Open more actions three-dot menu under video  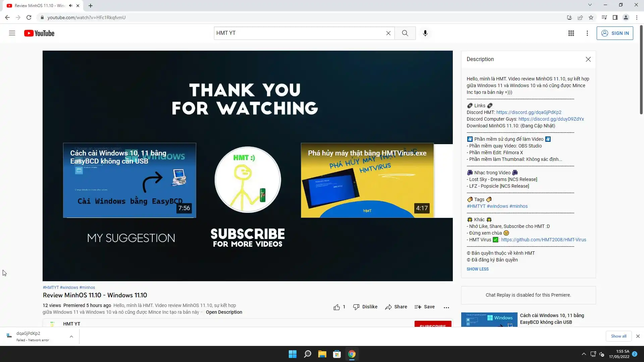point(446,307)
